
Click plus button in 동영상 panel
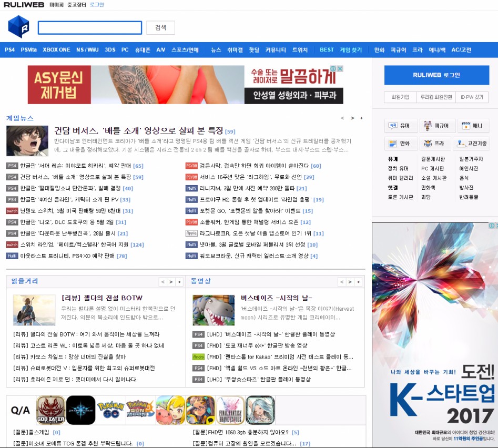[x=359, y=282]
